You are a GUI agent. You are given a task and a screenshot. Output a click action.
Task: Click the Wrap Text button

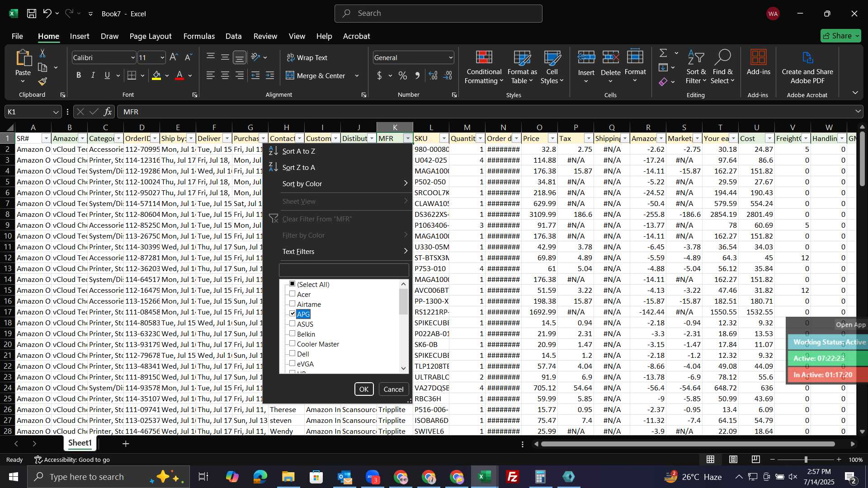(x=307, y=58)
